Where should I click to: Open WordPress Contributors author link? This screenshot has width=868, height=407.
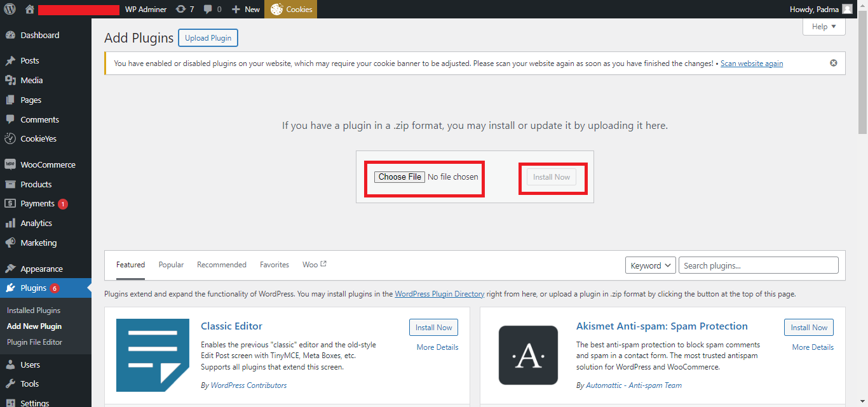[x=248, y=385]
